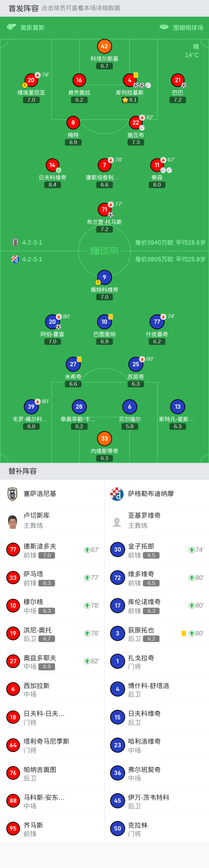Tap 日夫科维奇's number 14 player badge
Screen dimensions: 209x868
52,165
